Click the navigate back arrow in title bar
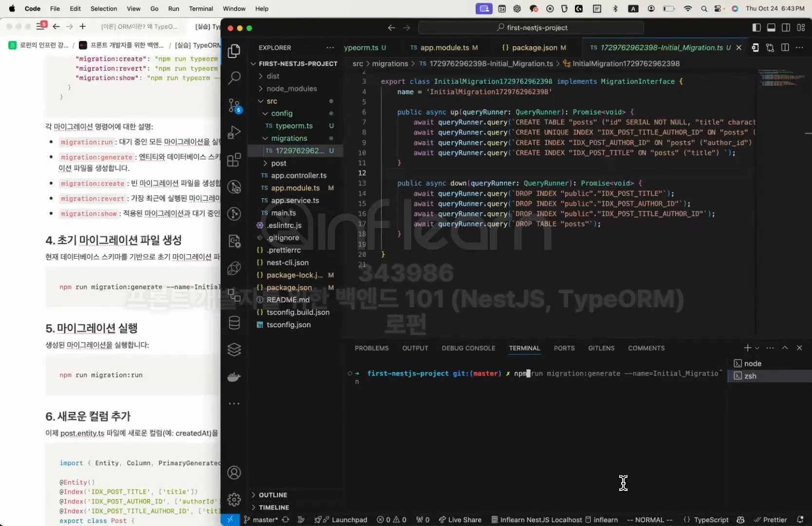The width and height of the screenshot is (812, 526). coord(391,28)
